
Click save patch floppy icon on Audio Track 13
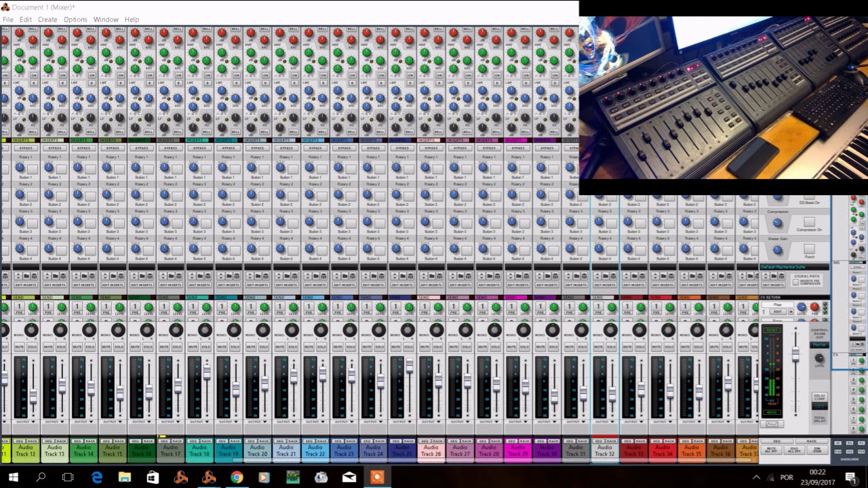click(63, 276)
